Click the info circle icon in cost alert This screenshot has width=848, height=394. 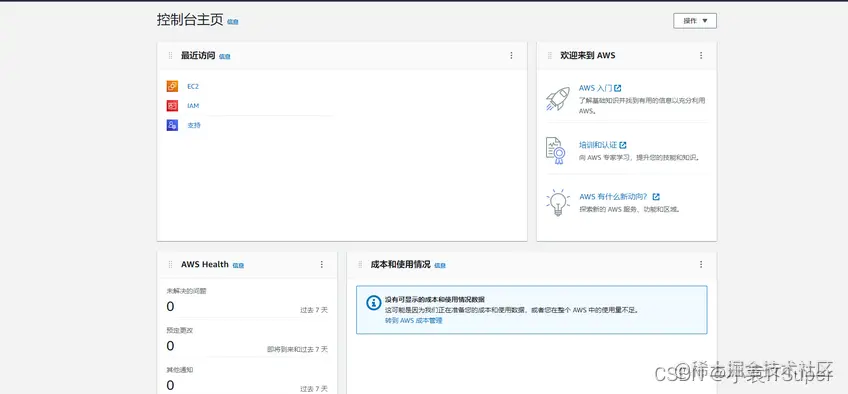[x=374, y=303]
